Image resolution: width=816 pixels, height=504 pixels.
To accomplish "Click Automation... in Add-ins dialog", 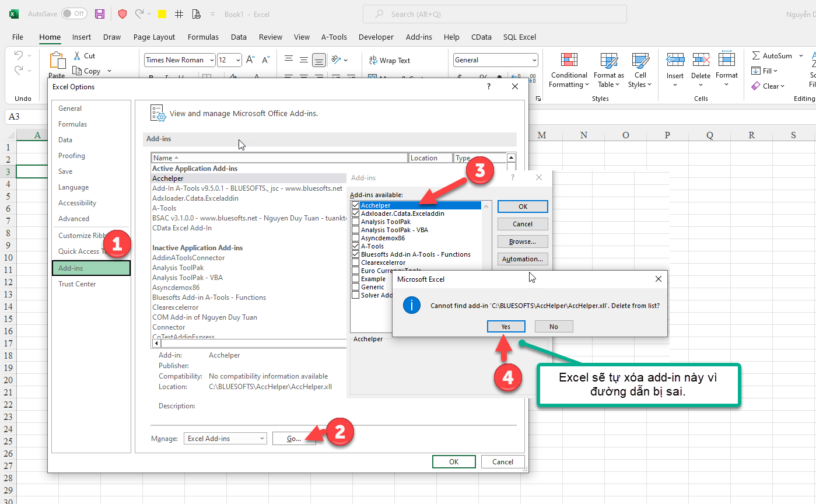I will pyautogui.click(x=523, y=259).
